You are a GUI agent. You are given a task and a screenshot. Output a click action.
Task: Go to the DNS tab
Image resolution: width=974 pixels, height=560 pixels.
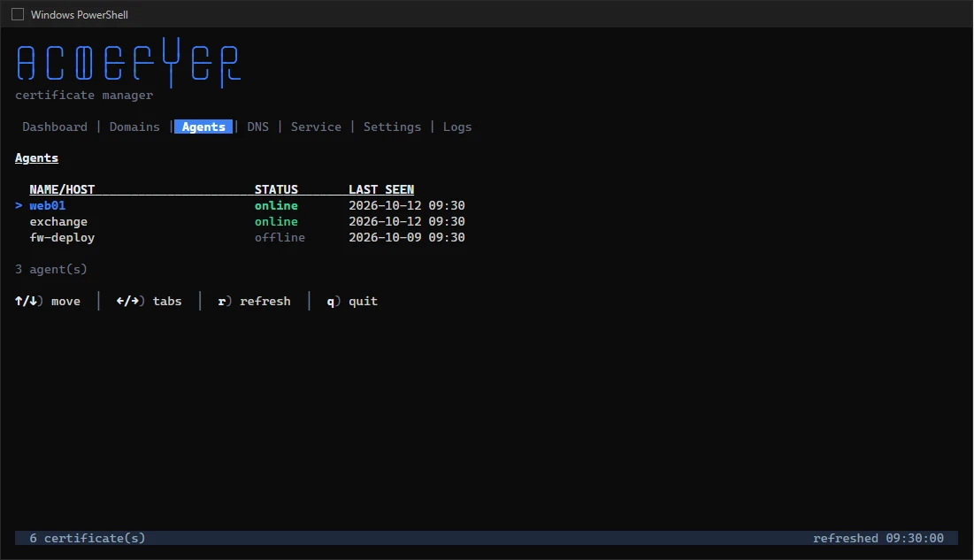tap(257, 127)
